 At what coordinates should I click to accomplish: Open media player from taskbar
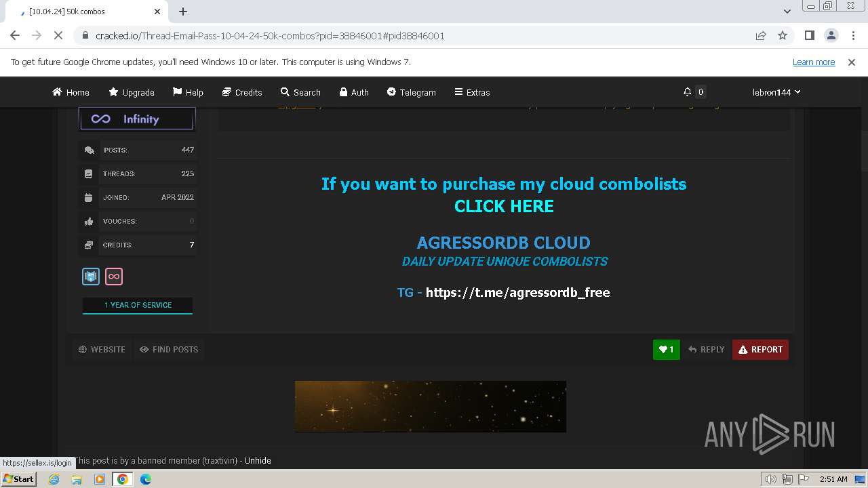click(100, 479)
